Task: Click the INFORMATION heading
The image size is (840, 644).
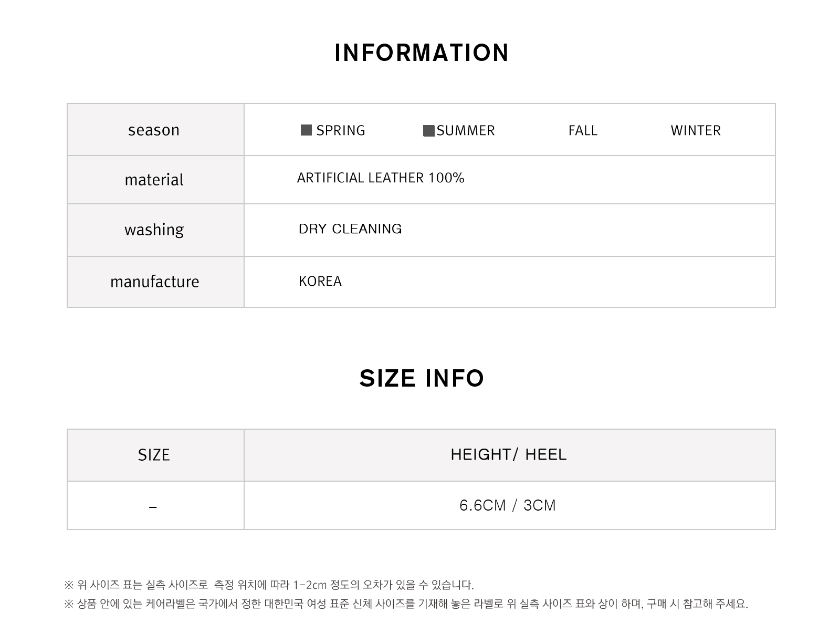Action: coord(422,53)
